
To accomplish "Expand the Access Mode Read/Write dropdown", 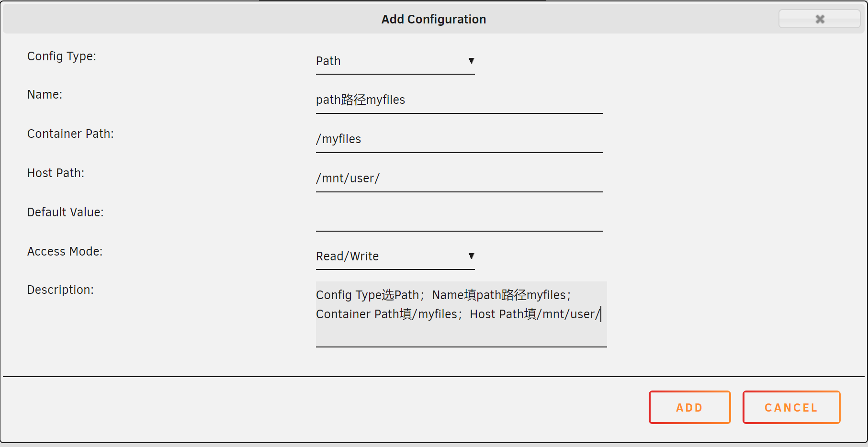I will point(395,257).
